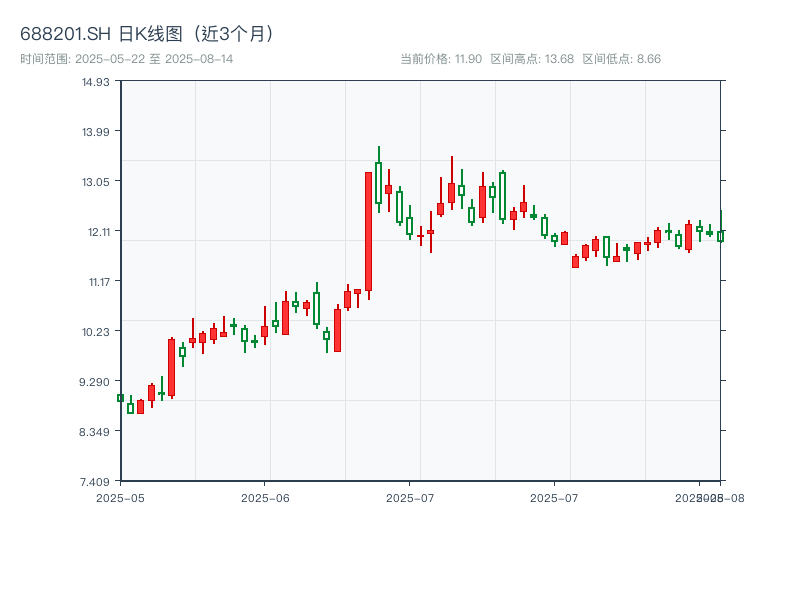Click the 13.05 y-axis price label
The image size is (800, 600).
(95, 182)
